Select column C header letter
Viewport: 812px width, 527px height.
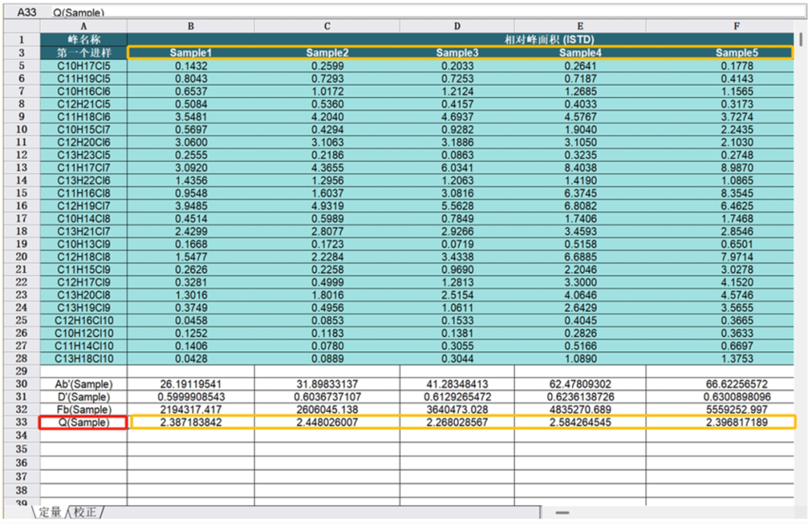tap(327, 26)
